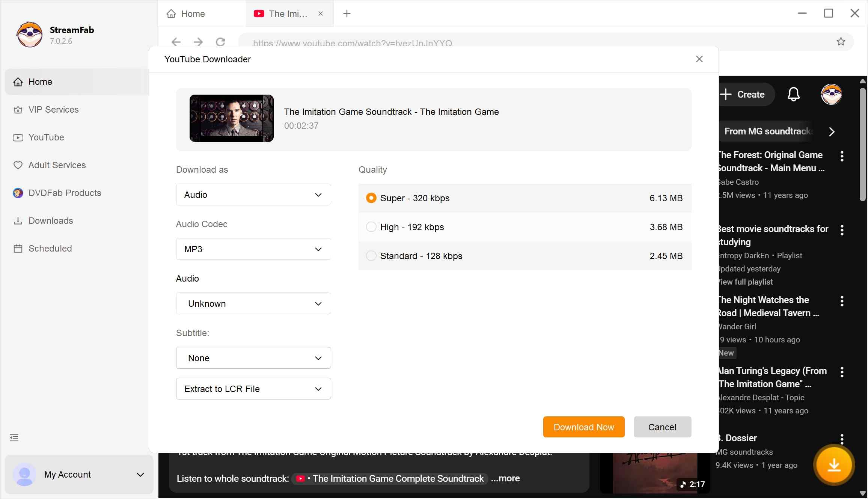
Task: Close the YouTube Downloader dialog
Action: point(699,59)
